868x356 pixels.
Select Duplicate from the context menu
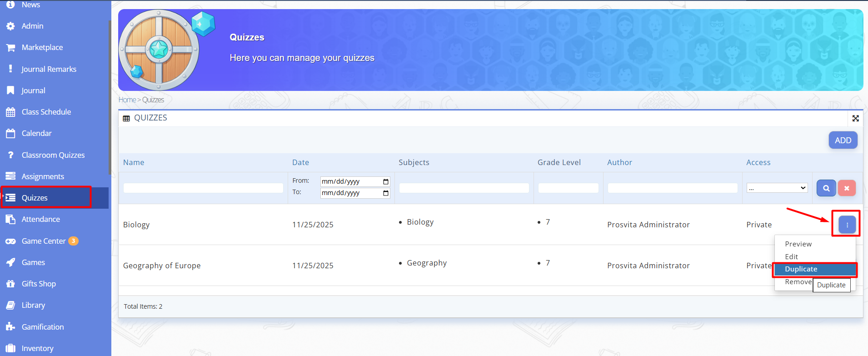pyautogui.click(x=801, y=269)
